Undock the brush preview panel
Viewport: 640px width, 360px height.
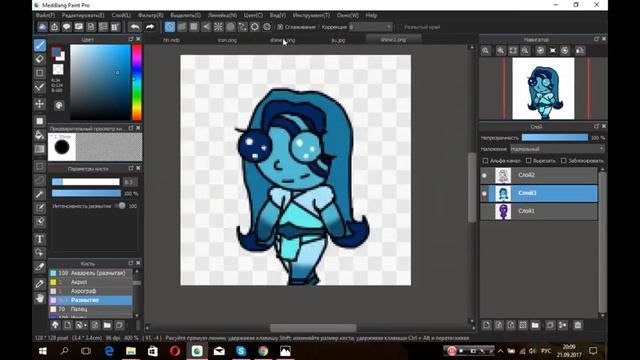tap(131, 128)
